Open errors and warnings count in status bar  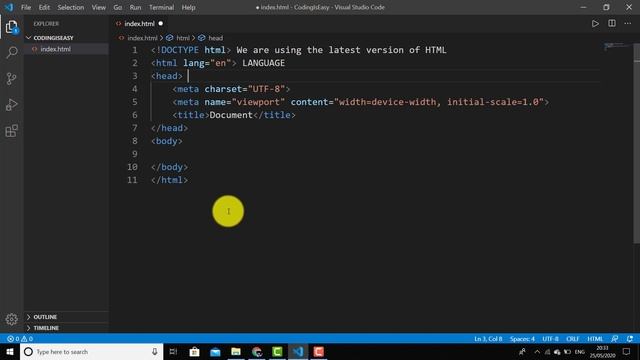pyautogui.click(x=20, y=339)
